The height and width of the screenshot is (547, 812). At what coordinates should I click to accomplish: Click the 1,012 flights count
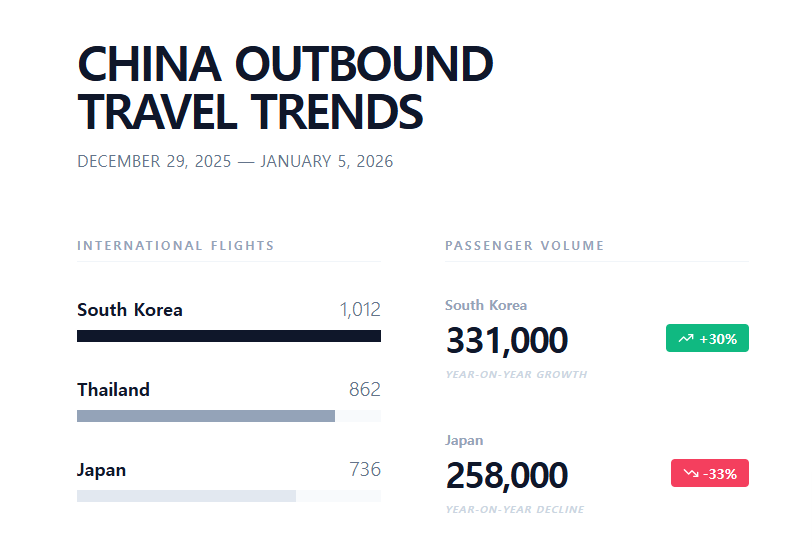[360, 310]
